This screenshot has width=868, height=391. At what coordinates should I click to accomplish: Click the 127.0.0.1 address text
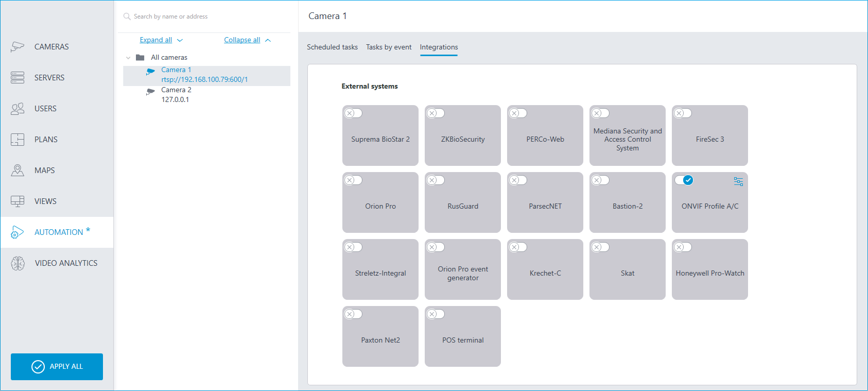tap(175, 99)
